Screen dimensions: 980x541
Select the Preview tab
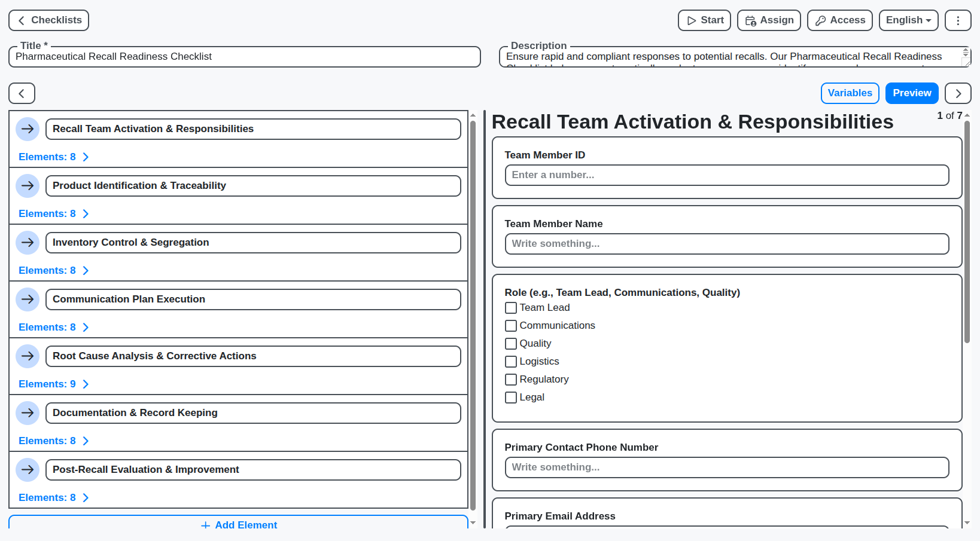pos(912,93)
